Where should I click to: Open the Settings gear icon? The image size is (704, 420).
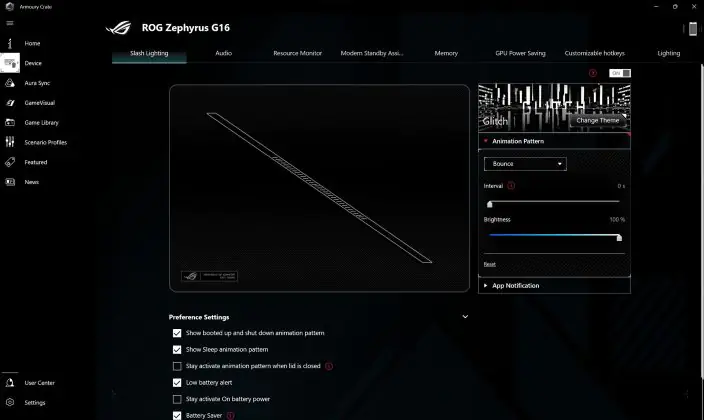click(x=10, y=402)
